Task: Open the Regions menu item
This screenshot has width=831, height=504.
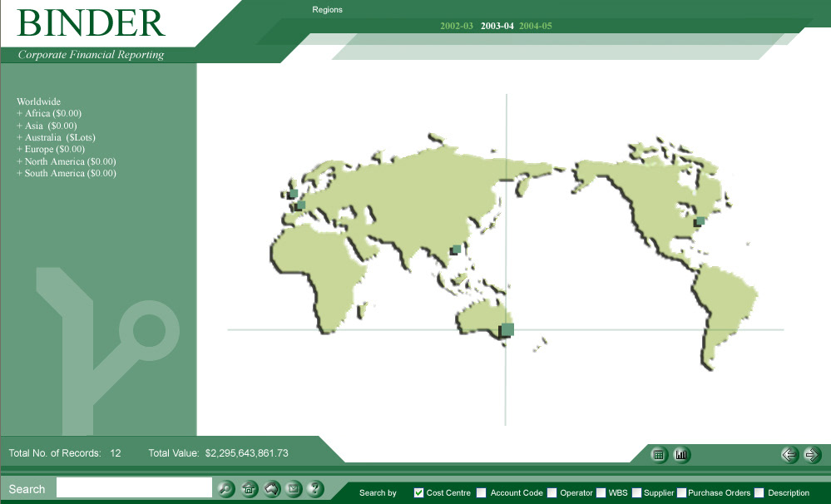Action: pyautogui.click(x=327, y=9)
